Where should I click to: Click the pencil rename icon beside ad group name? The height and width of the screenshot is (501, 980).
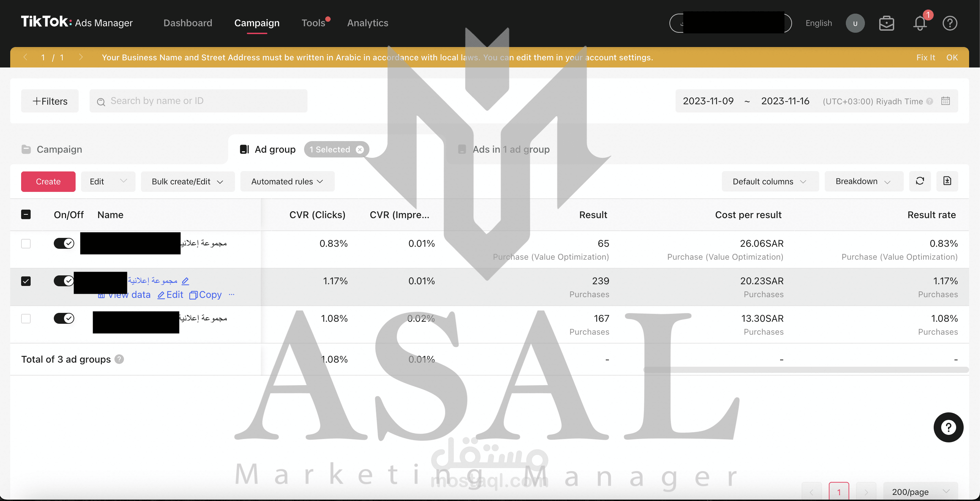tap(185, 281)
